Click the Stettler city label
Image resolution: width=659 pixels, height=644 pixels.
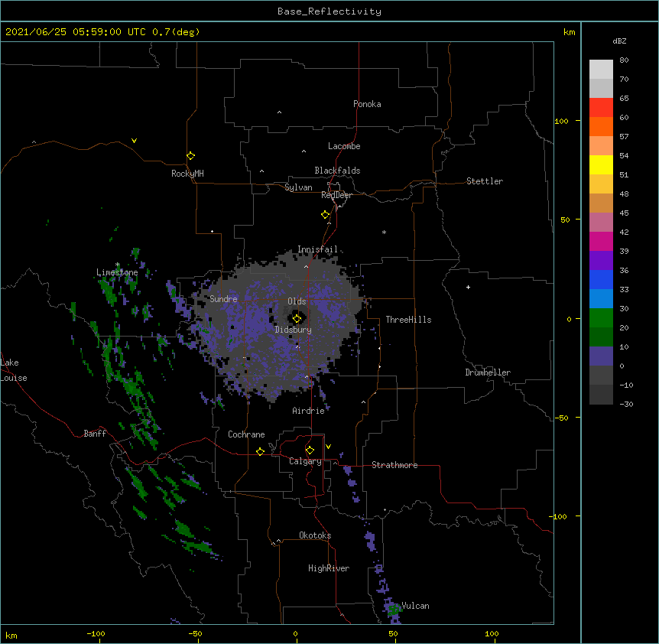(x=484, y=181)
